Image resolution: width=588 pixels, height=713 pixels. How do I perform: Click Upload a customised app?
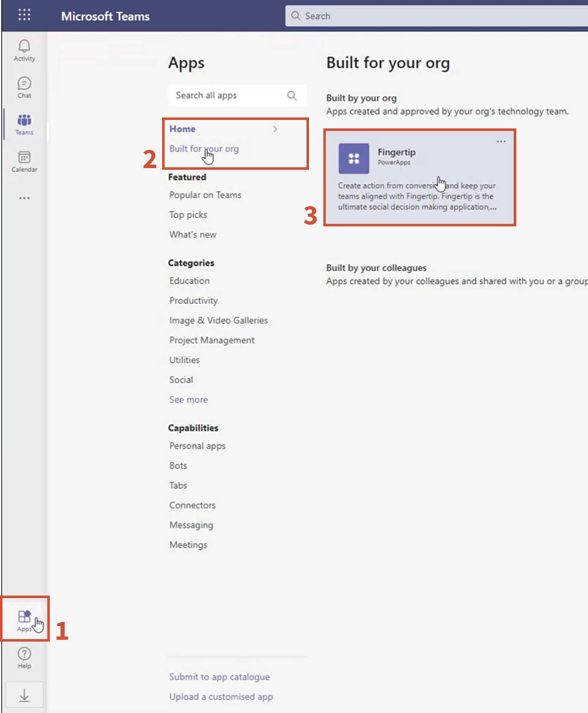(221, 697)
